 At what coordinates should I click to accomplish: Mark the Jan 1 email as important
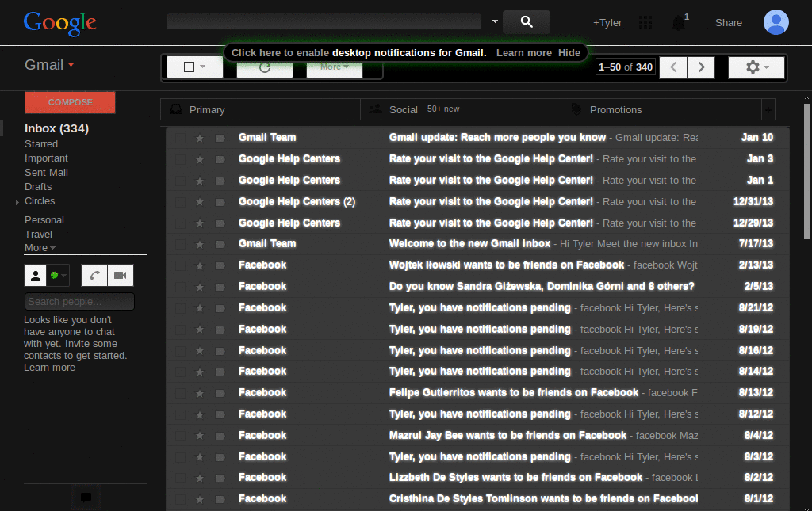pyautogui.click(x=220, y=181)
